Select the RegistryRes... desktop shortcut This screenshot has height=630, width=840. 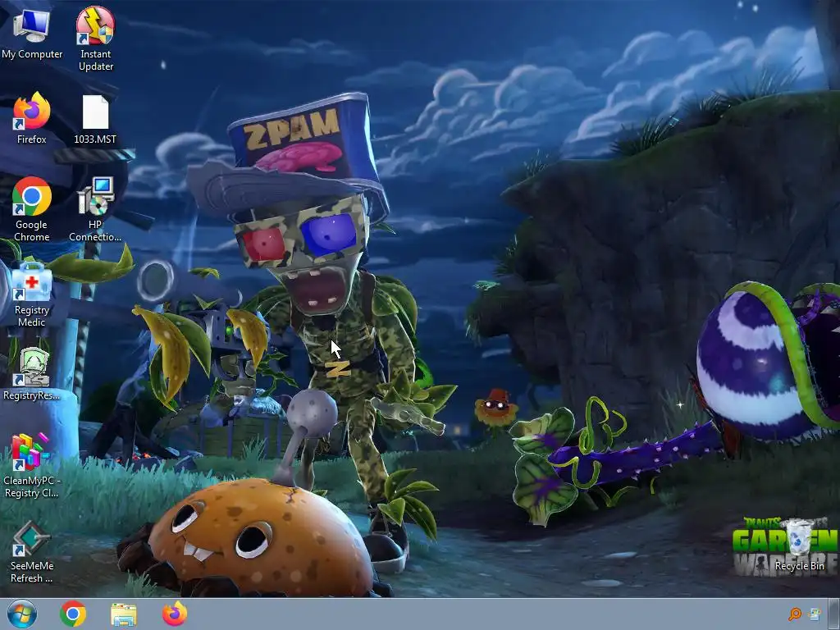(32, 373)
